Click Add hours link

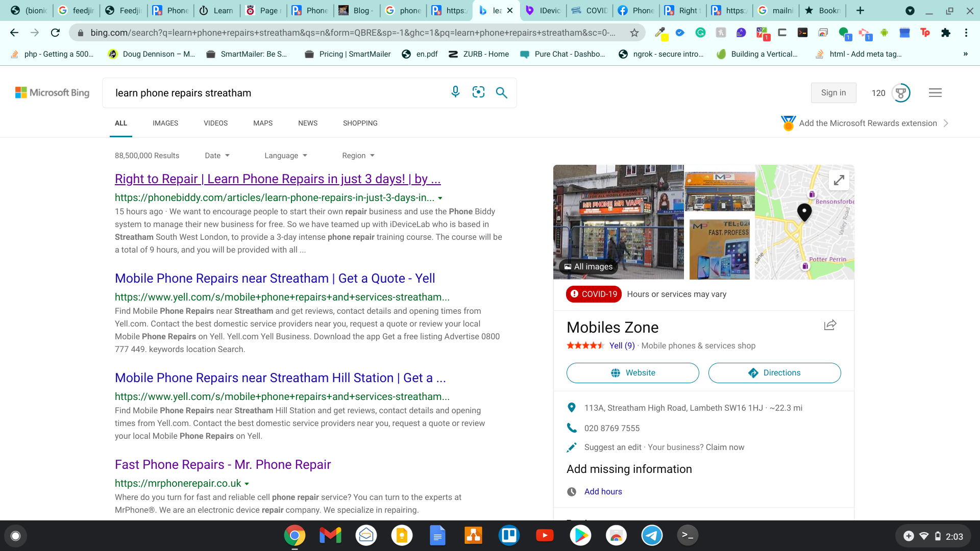click(x=603, y=492)
